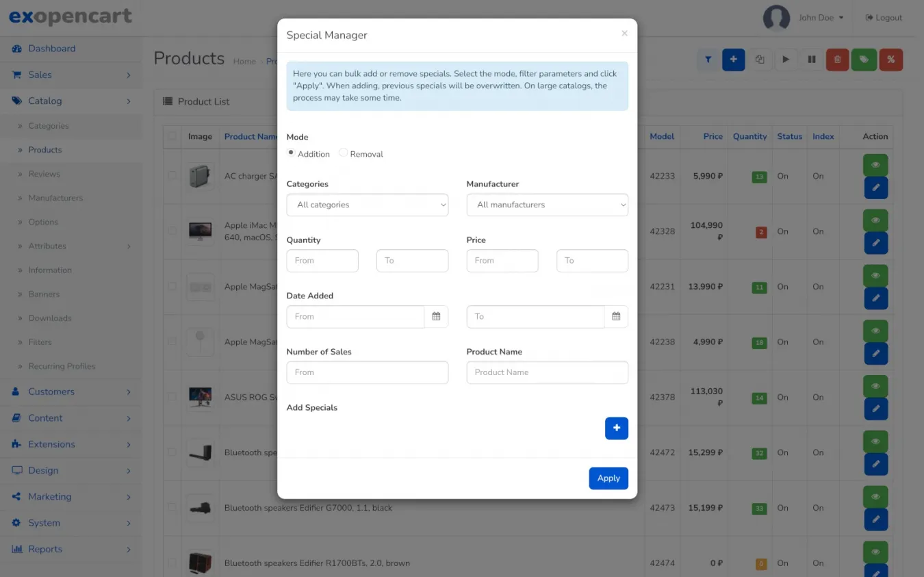
Task: Click the green tag icon in toolbar
Action: [x=864, y=60]
